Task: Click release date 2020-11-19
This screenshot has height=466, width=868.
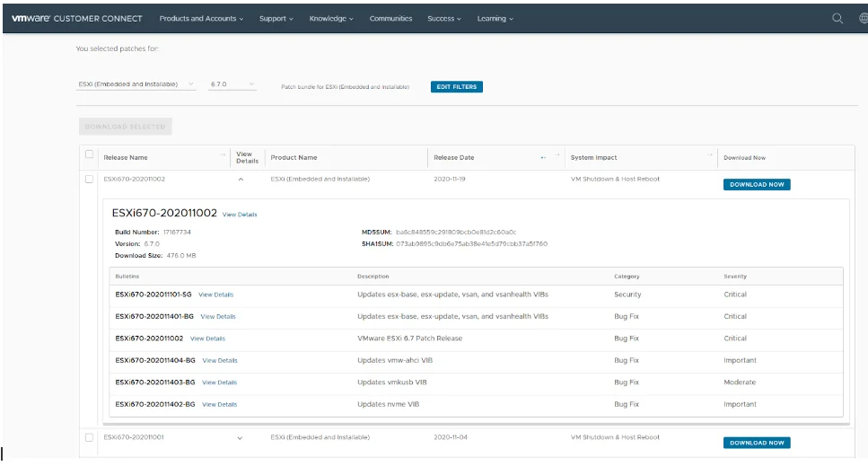Action: click(x=450, y=180)
